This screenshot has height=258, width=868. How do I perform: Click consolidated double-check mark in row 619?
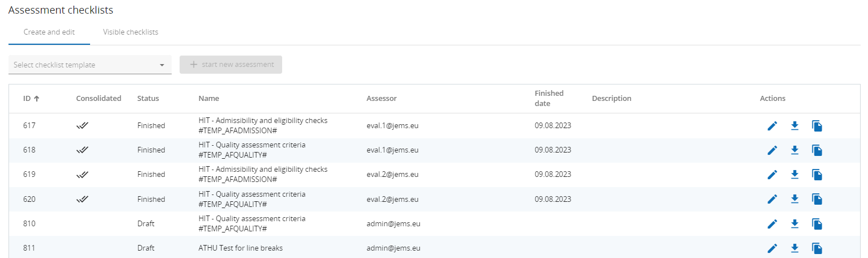pyautogui.click(x=83, y=175)
